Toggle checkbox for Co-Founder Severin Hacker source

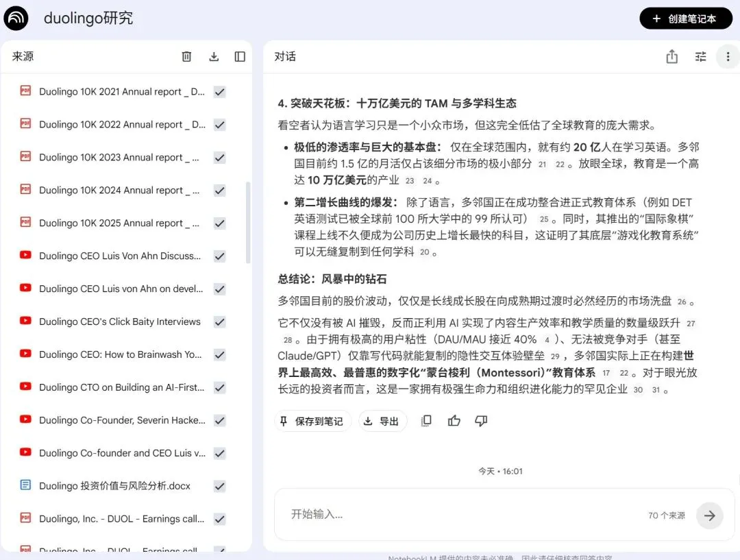(x=219, y=420)
